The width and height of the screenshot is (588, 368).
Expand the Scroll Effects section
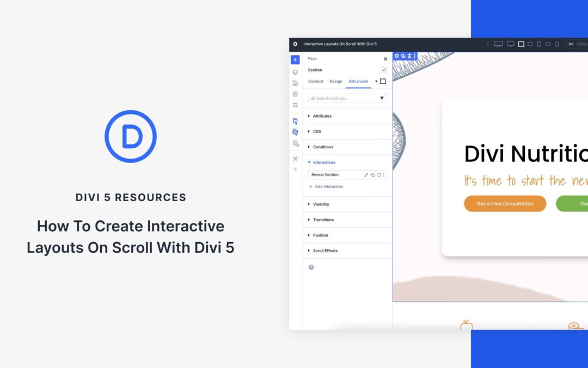pyautogui.click(x=327, y=250)
